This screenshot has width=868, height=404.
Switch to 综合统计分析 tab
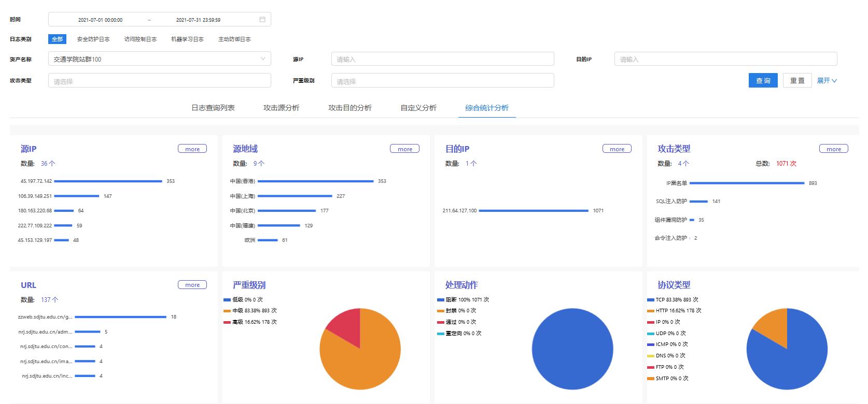(x=487, y=108)
